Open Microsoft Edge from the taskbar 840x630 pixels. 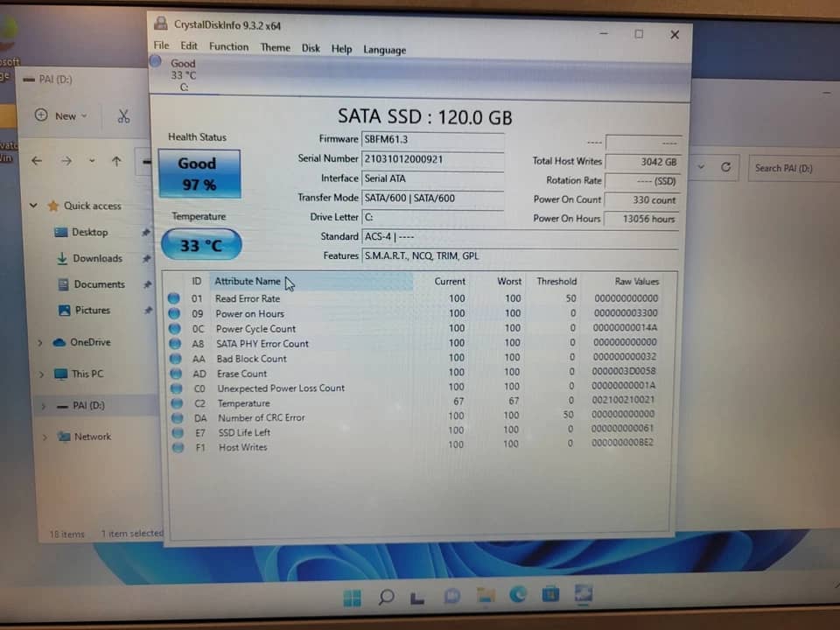[x=518, y=594]
